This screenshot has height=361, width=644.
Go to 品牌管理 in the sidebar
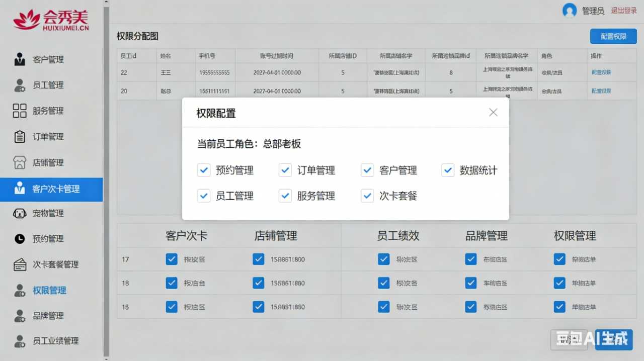(x=48, y=316)
